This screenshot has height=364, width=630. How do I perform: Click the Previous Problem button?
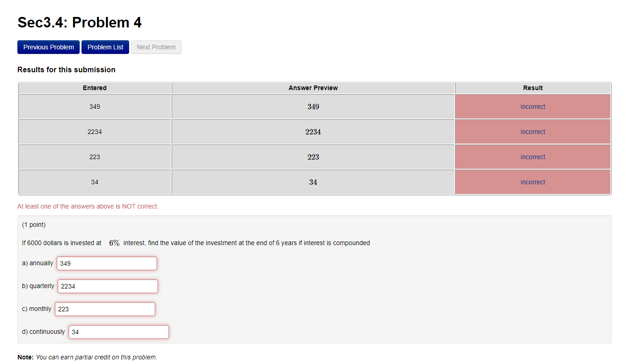click(x=48, y=47)
